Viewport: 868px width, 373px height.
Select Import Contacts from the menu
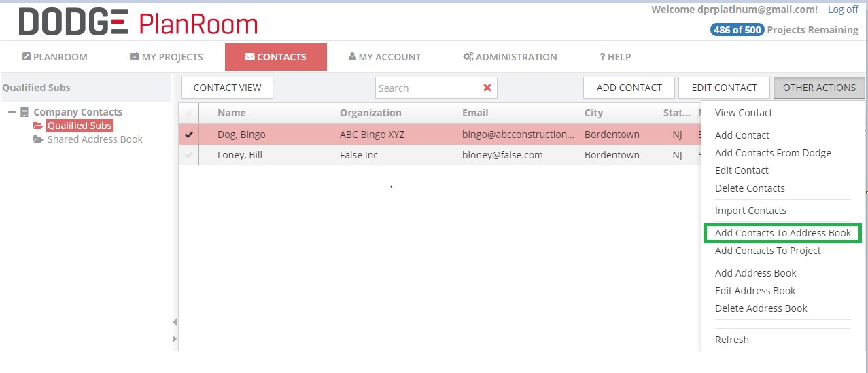pos(750,211)
